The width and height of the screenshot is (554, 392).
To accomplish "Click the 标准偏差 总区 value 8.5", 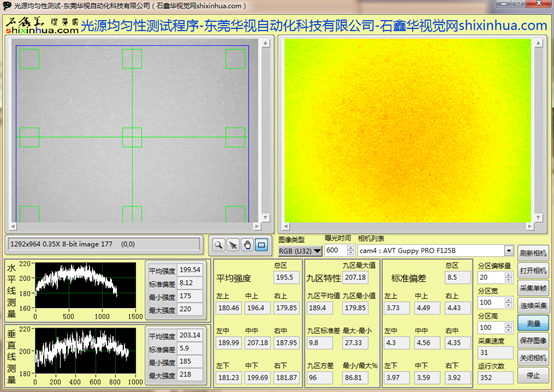I will (x=458, y=277).
